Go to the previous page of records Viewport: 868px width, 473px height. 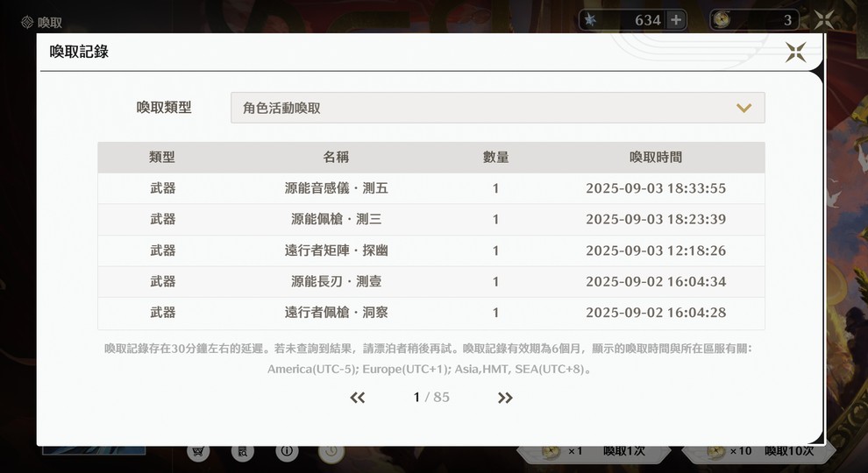tap(358, 398)
